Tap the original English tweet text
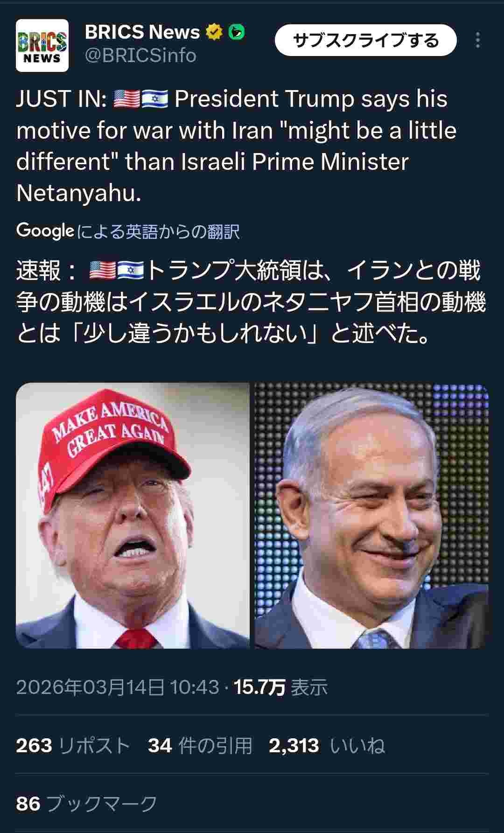 coord(237,146)
